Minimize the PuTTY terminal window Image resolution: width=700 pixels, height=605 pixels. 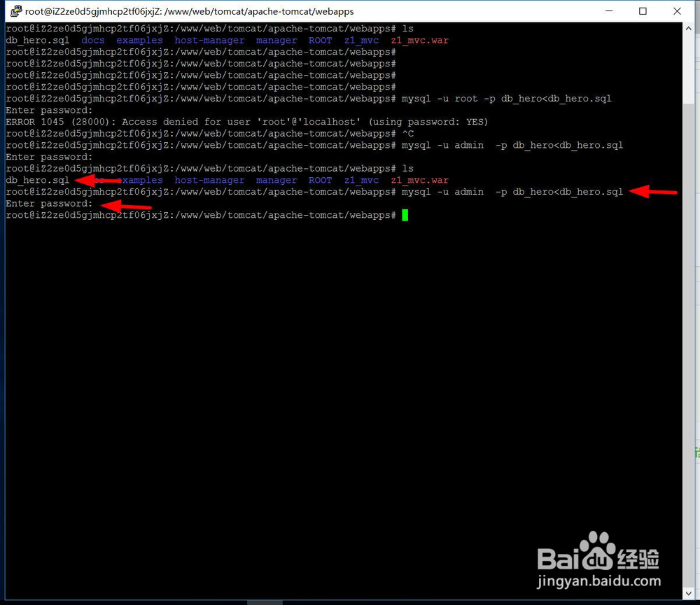[609, 11]
